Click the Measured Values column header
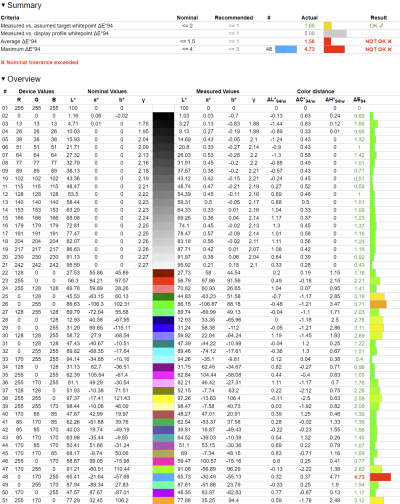 [218, 91]
